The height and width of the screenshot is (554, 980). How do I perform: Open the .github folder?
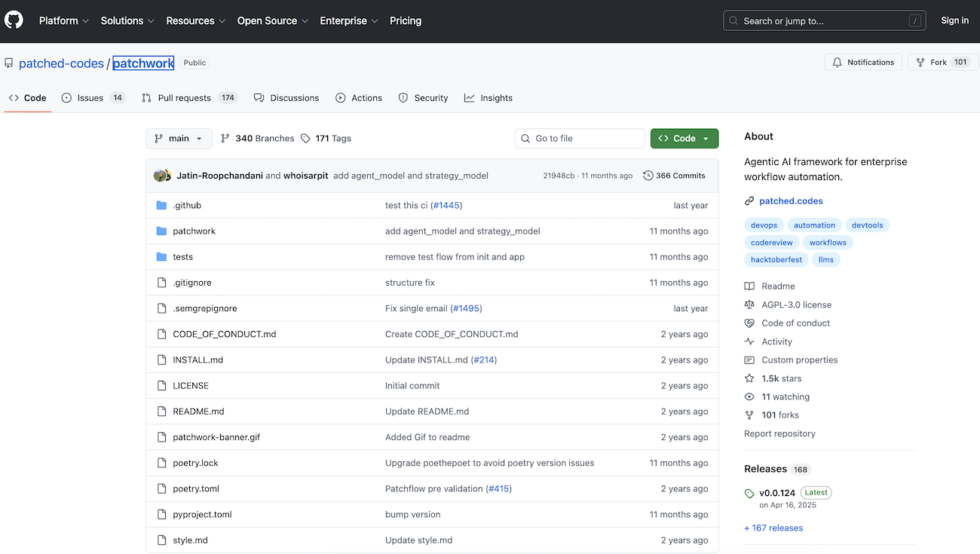coord(186,205)
